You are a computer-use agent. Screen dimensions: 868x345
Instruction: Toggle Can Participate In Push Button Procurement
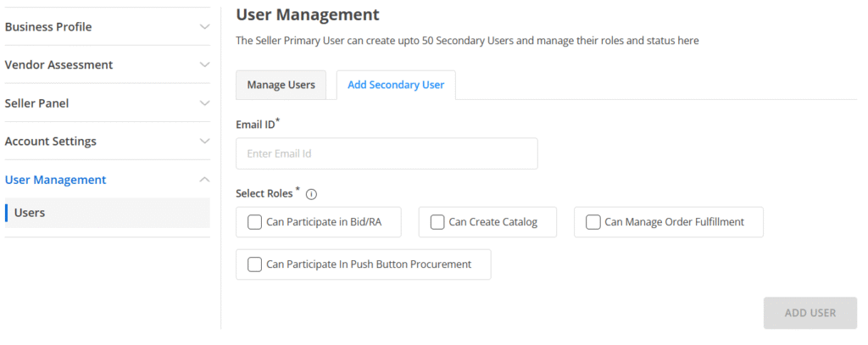pos(254,264)
